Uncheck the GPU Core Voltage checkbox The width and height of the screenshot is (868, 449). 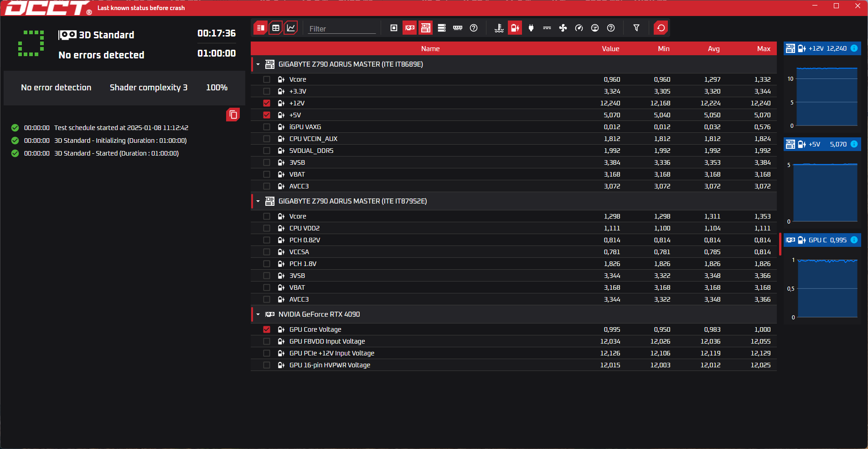(267, 329)
